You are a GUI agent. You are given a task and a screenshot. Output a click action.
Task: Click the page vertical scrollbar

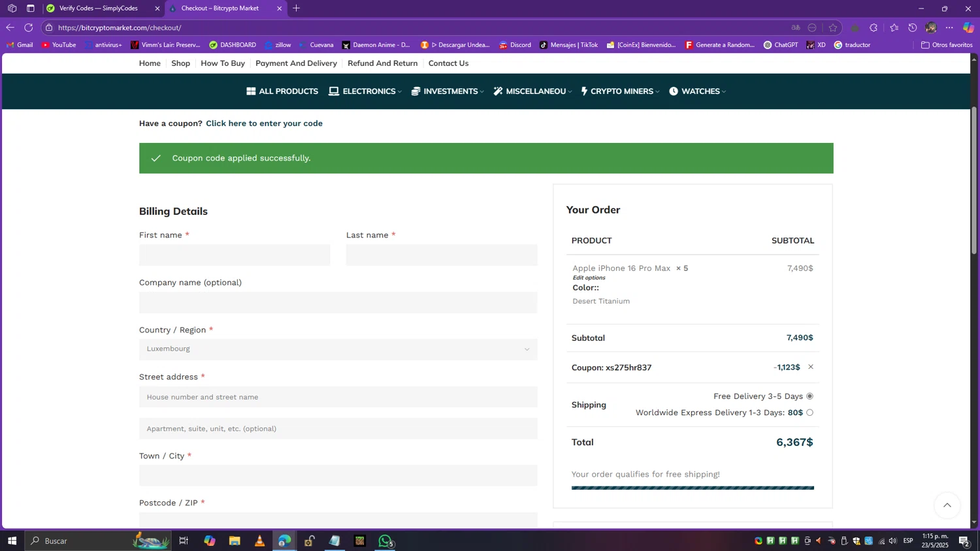[x=974, y=180]
